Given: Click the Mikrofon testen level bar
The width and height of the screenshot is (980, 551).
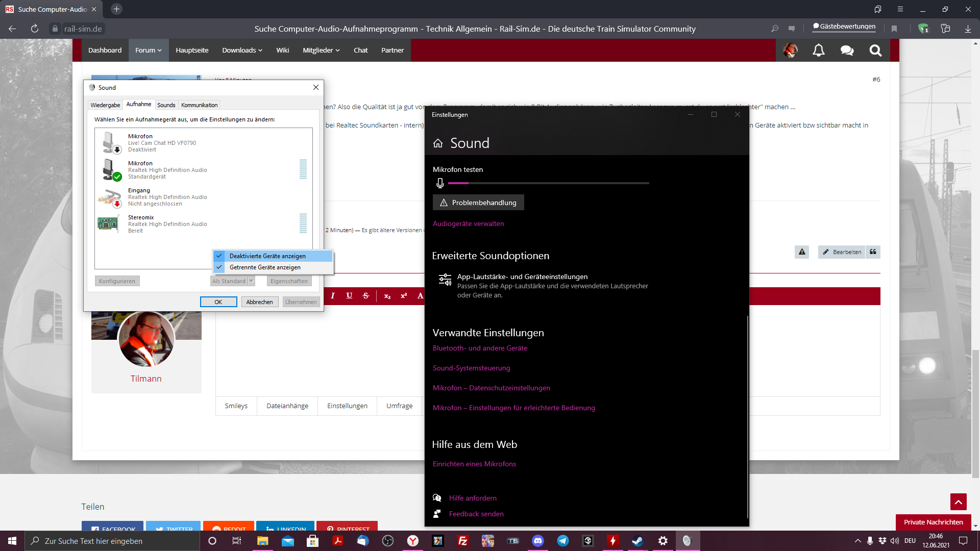Looking at the screenshot, I should 548,183.
